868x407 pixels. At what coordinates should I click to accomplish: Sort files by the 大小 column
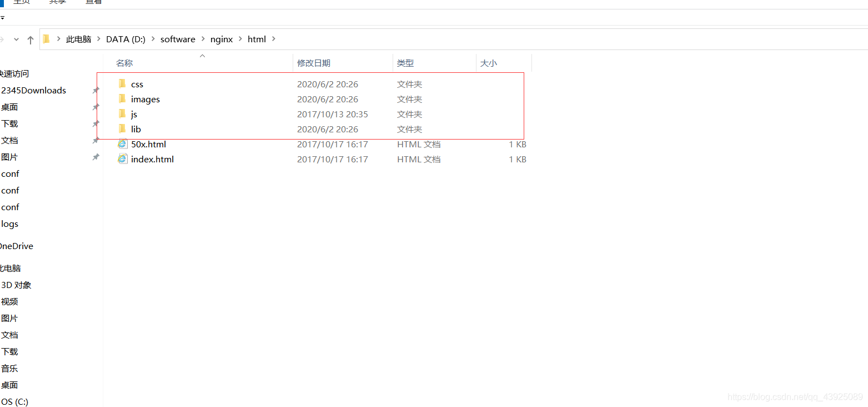click(489, 63)
